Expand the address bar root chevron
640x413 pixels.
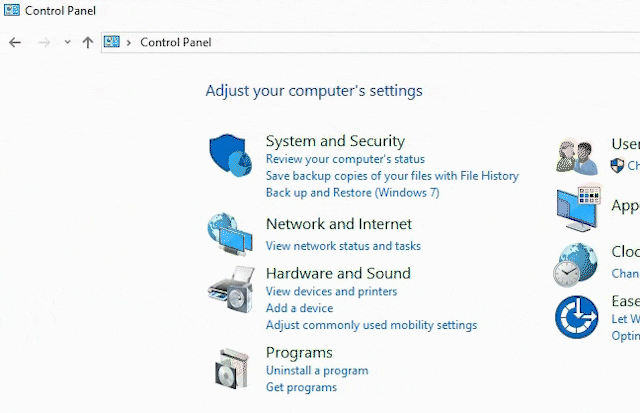pos(129,42)
